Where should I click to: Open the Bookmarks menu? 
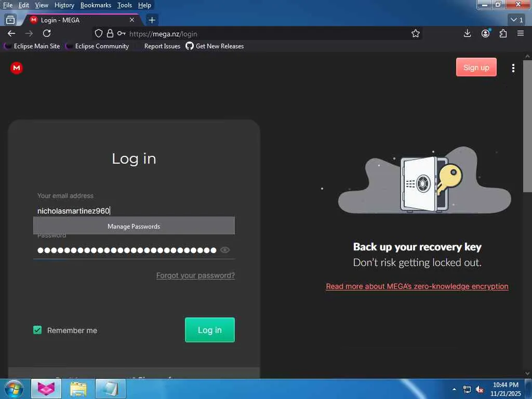pyautogui.click(x=96, y=5)
